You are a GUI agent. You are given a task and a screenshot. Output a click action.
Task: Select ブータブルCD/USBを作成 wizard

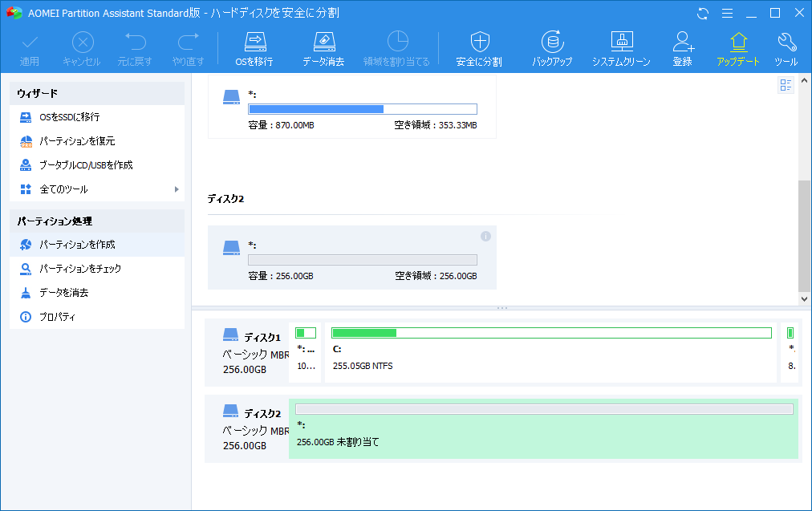coord(97,164)
